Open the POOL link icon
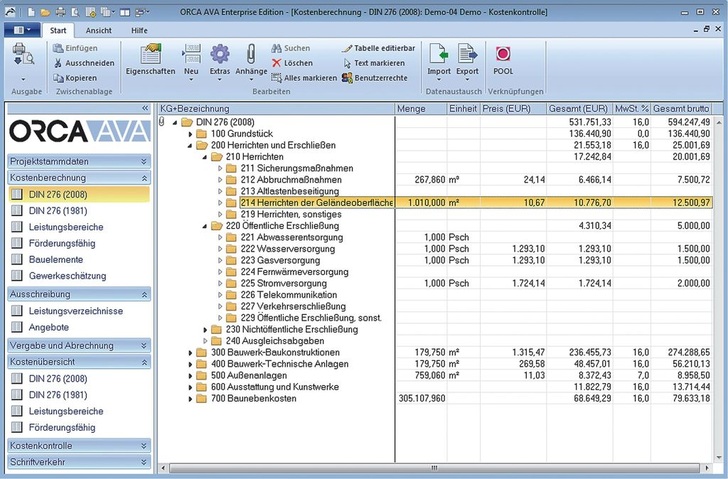The height and width of the screenshot is (479, 728). coord(503,54)
